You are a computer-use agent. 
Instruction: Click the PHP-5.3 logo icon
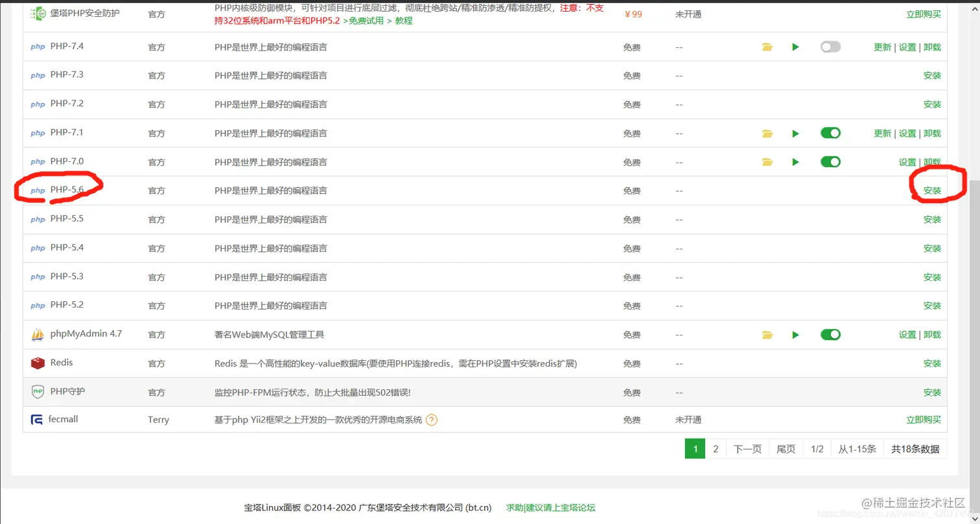[38, 277]
